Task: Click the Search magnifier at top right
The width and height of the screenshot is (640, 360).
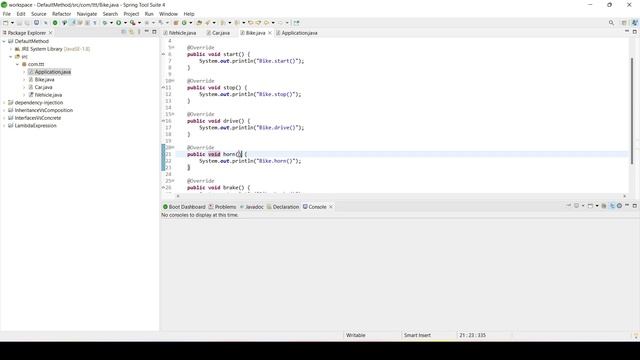Action: [x=611, y=23]
